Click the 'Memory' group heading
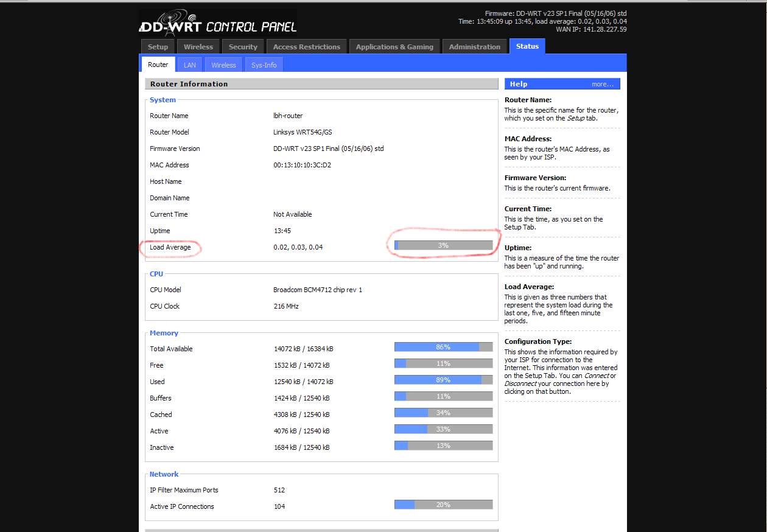The height and width of the screenshot is (532, 767). 164,333
